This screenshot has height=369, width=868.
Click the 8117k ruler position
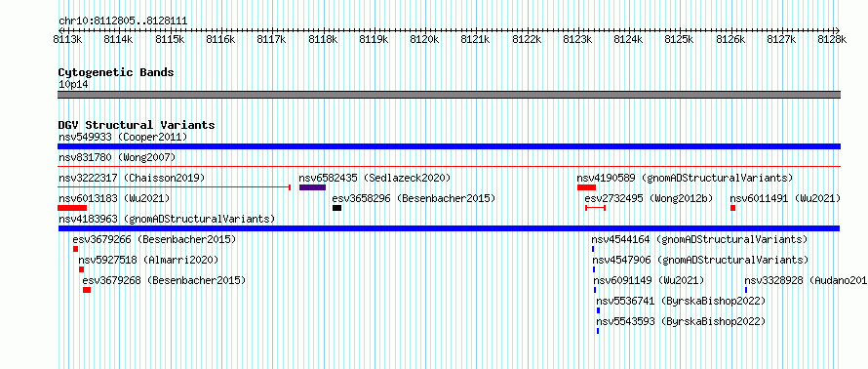(271, 39)
